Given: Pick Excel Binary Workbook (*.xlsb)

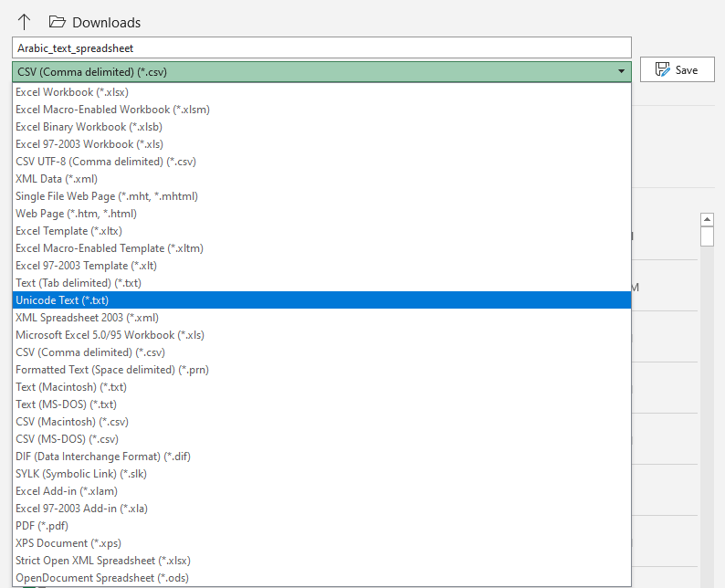Looking at the screenshot, I should point(321,127).
